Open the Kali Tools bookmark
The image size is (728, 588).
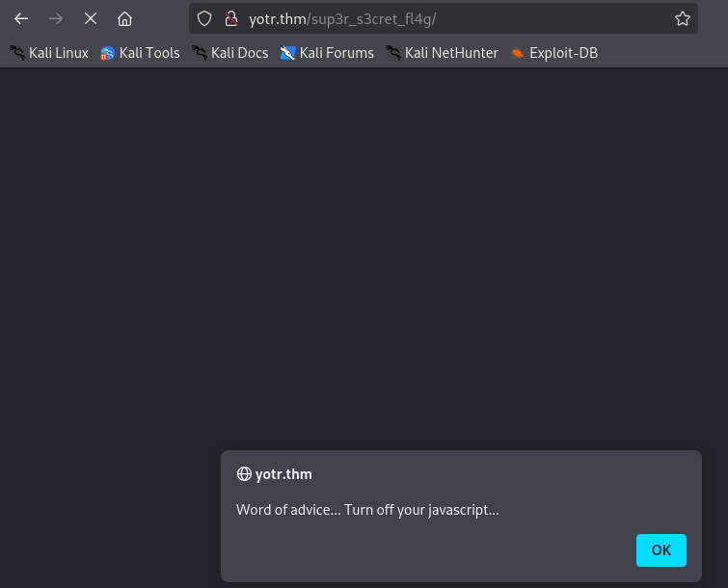point(140,53)
